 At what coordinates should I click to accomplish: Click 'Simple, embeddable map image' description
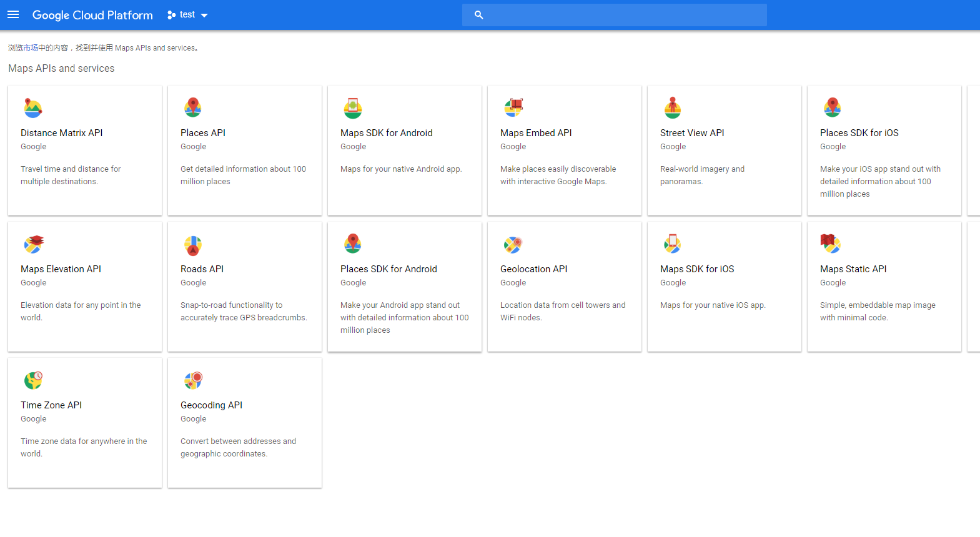coord(878,305)
